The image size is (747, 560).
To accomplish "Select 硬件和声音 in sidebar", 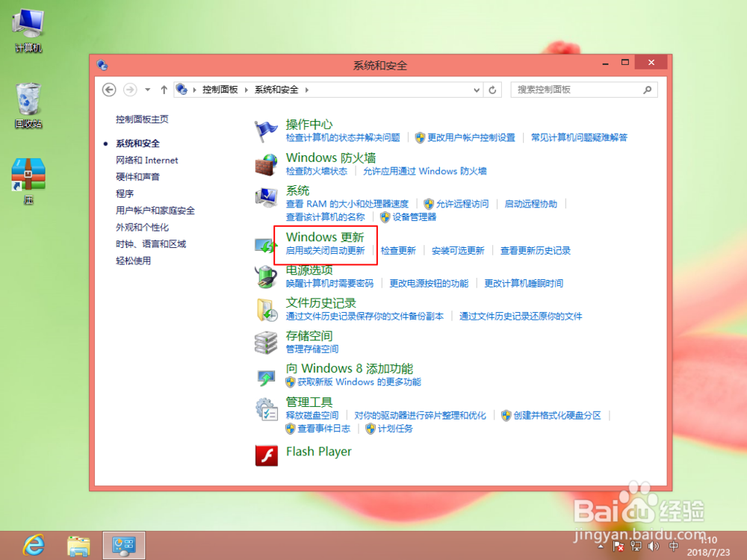I will (x=137, y=177).
